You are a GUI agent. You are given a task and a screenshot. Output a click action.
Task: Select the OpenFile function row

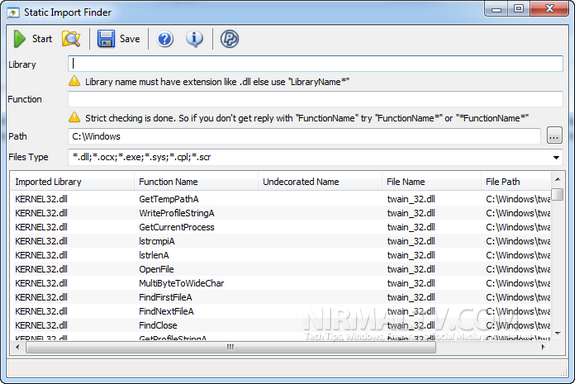point(281,269)
